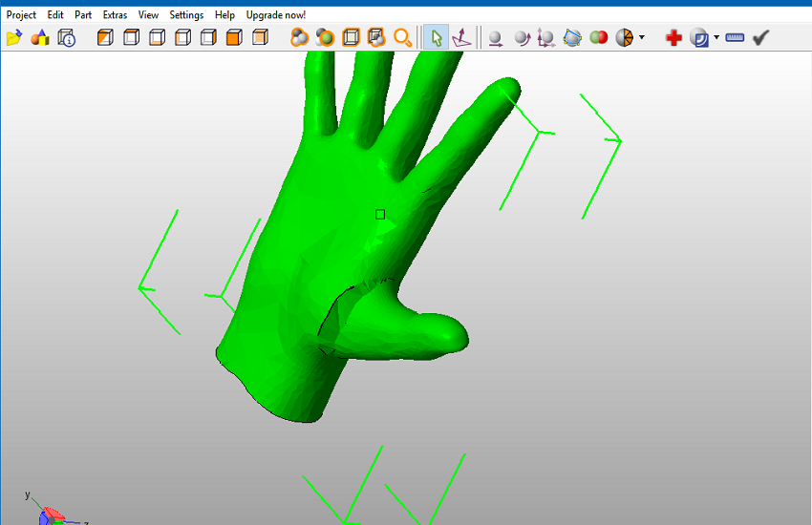Click the move part icon

(496, 39)
